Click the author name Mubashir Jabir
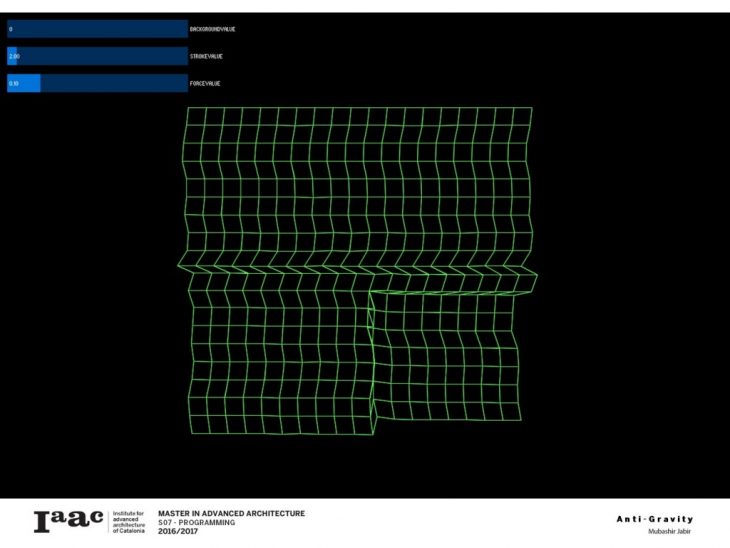Viewport: 730px width, 548px height. tap(670, 532)
